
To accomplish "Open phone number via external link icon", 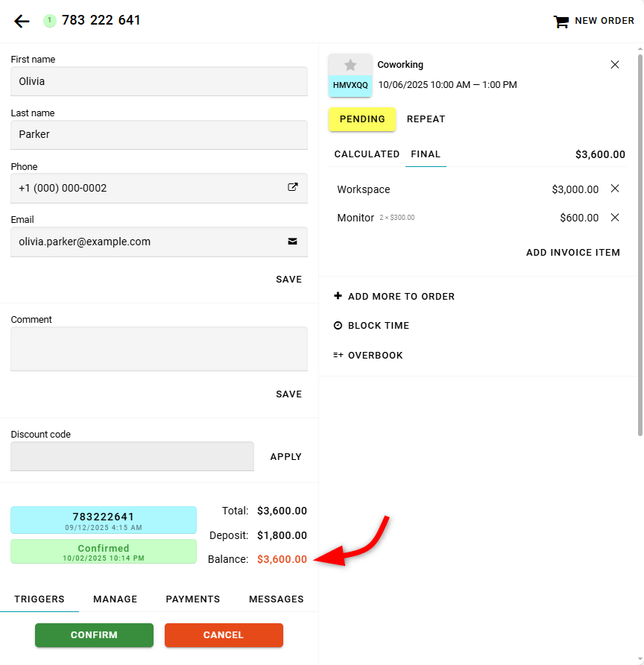I will pyautogui.click(x=292, y=187).
